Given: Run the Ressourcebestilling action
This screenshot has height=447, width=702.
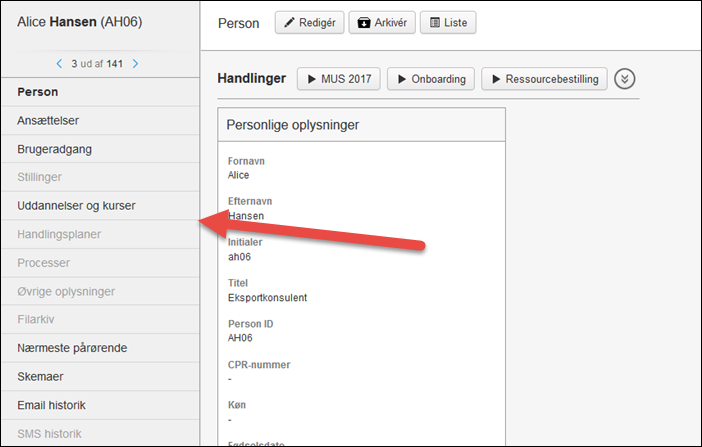Looking at the screenshot, I should tap(544, 78).
